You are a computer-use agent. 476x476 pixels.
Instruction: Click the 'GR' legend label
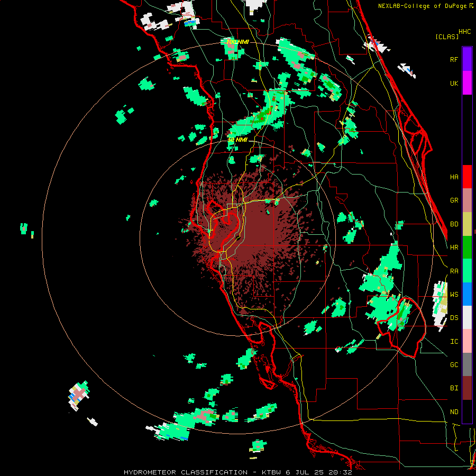pyautogui.click(x=454, y=200)
